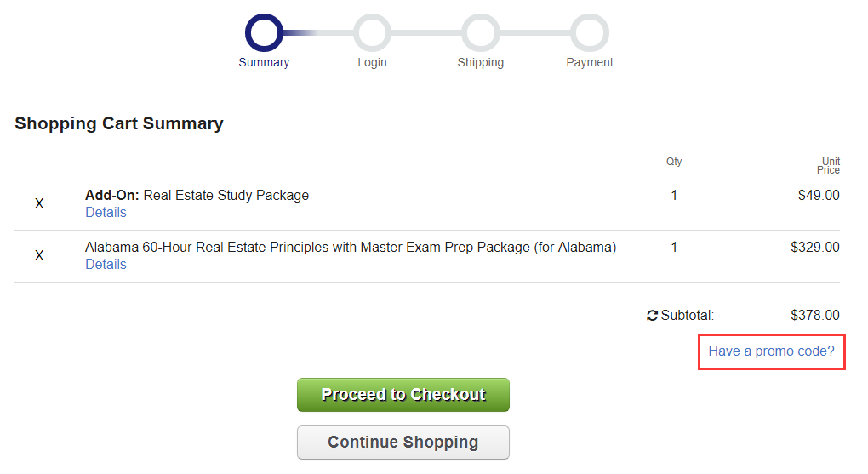Expand Details for the Alabama 60-Hour course

[106, 265]
